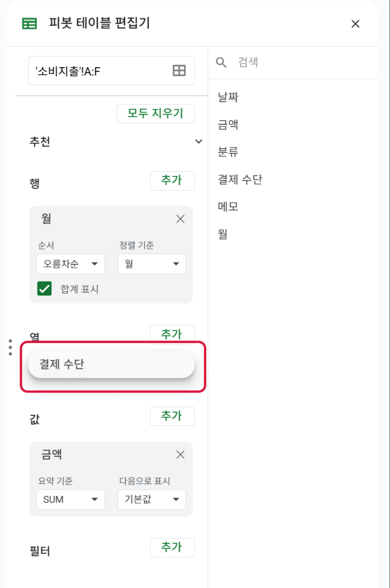Click the search magnifier icon
The image size is (390, 588).
point(221,62)
